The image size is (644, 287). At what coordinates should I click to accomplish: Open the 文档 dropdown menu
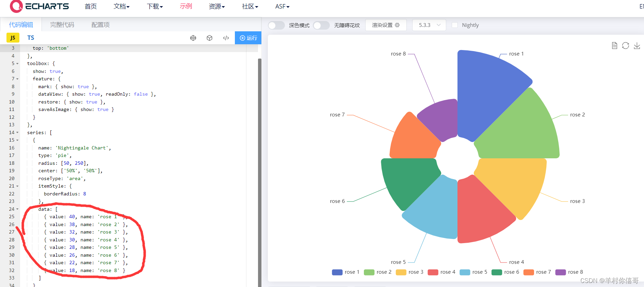122,6
